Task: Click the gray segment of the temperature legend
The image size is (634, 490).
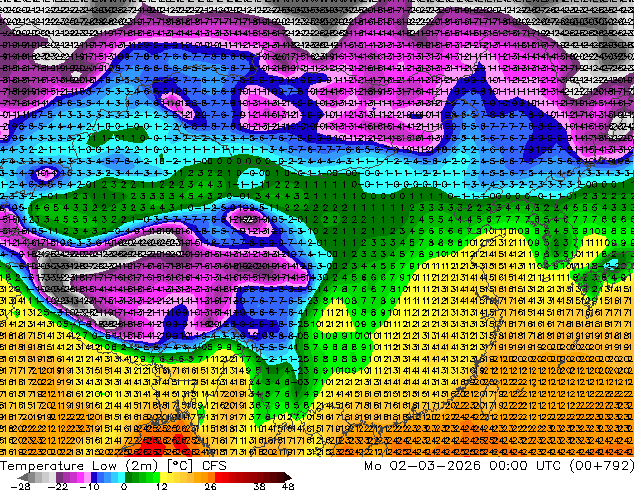Action: (38, 477)
